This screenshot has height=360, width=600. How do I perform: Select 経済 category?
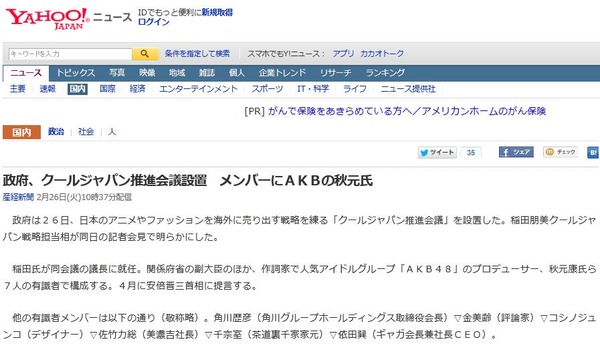(137, 89)
